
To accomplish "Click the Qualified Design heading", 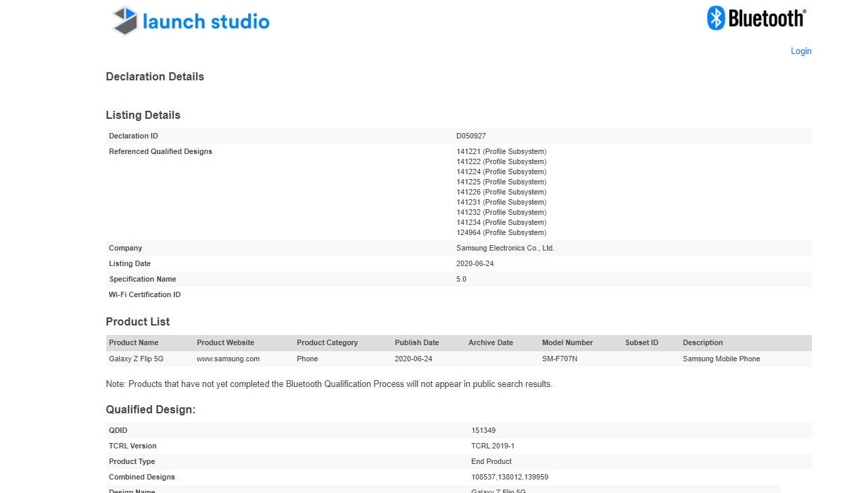I will point(151,410).
